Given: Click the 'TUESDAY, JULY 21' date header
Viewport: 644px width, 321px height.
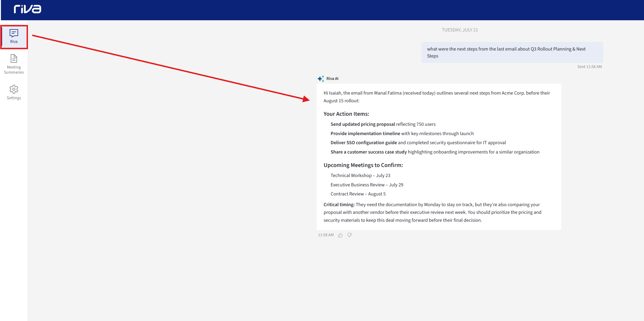Looking at the screenshot, I should [460, 30].
